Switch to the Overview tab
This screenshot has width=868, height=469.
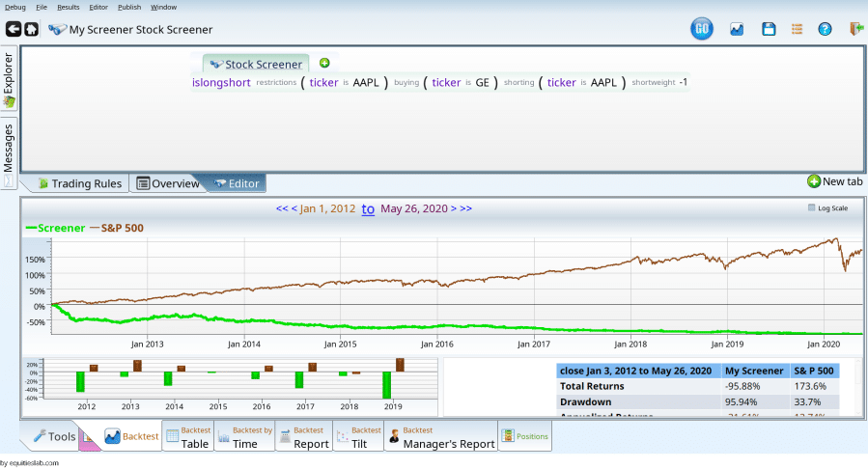(x=168, y=183)
